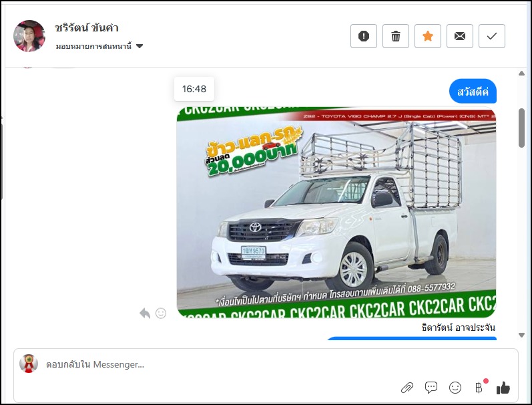Image resolution: width=532 pixels, height=405 pixels.
Task: Click the chat scrollbar thumb
Action: [x=521, y=128]
